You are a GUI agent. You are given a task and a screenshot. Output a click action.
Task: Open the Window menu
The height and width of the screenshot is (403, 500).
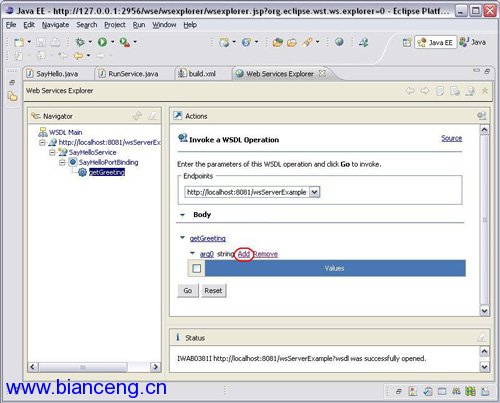pyautogui.click(x=164, y=25)
